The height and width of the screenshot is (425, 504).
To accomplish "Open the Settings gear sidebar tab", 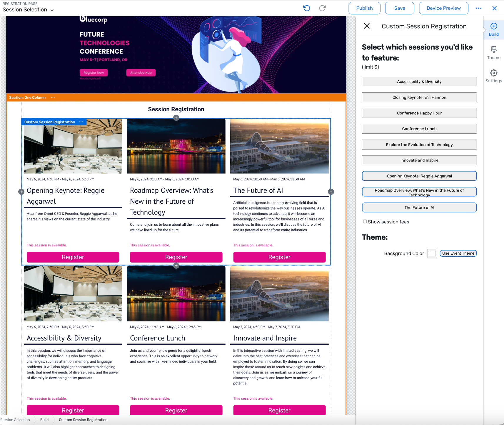I will pos(494,76).
